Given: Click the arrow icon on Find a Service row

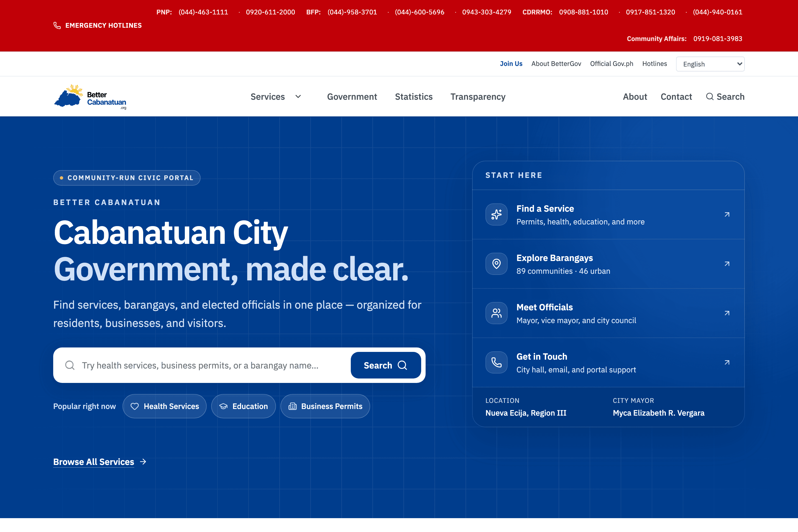Looking at the screenshot, I should point(727,214).
